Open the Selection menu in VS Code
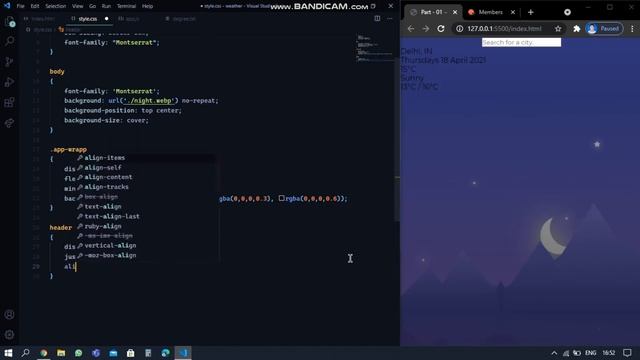This screenshot has width=640, height=360. tap(56, 6)
